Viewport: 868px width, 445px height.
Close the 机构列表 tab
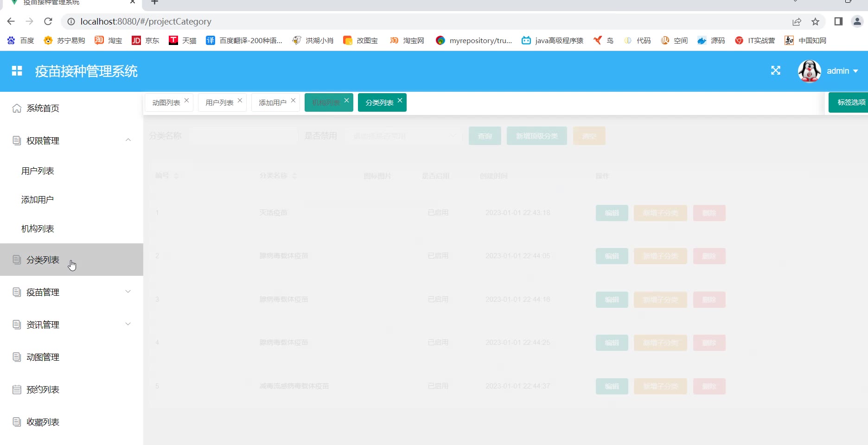(x=346, y=100)
